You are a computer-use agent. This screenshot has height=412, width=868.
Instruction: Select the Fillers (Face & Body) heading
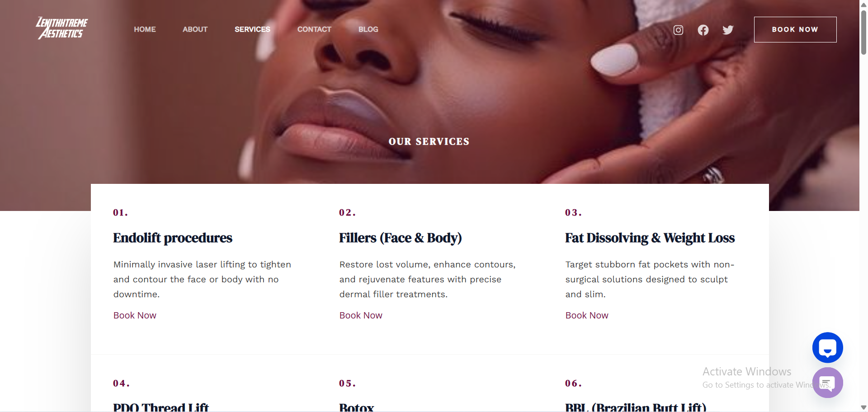[401, 238]
